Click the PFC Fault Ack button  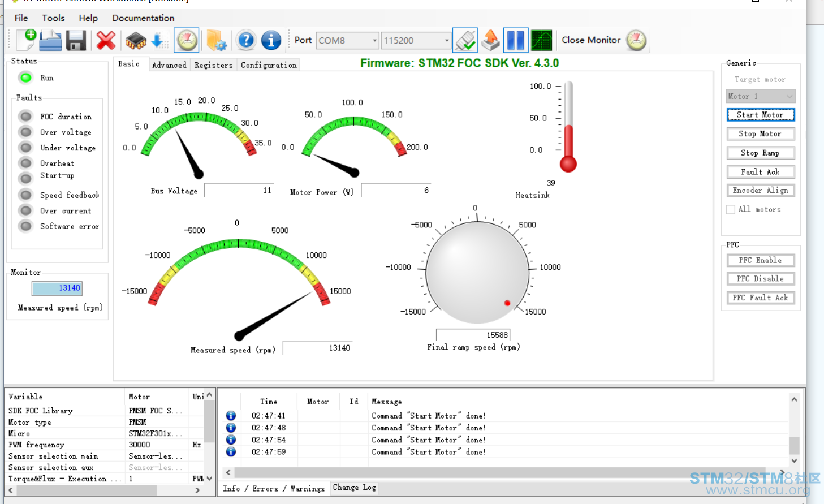761,298
